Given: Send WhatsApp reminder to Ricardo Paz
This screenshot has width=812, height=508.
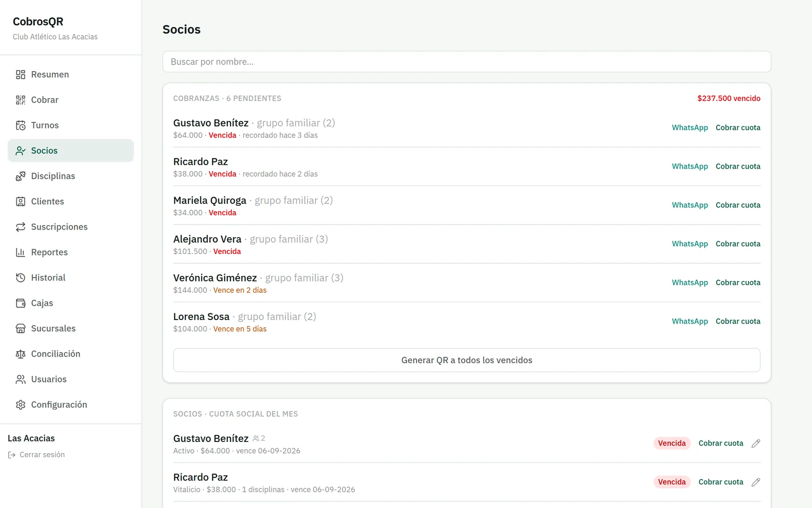Looking at the screenshot, I should 690,166.
